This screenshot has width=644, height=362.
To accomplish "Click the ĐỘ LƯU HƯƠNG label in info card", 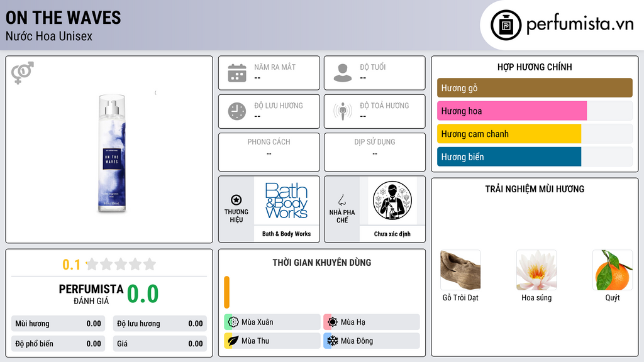I will point(279,106).
